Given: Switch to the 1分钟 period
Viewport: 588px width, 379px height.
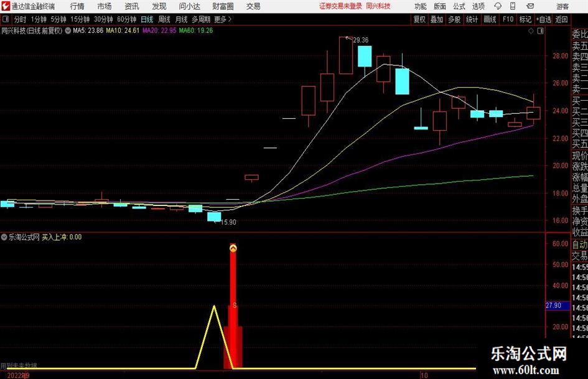Looking at the screenshot, I should click(38, 19).
